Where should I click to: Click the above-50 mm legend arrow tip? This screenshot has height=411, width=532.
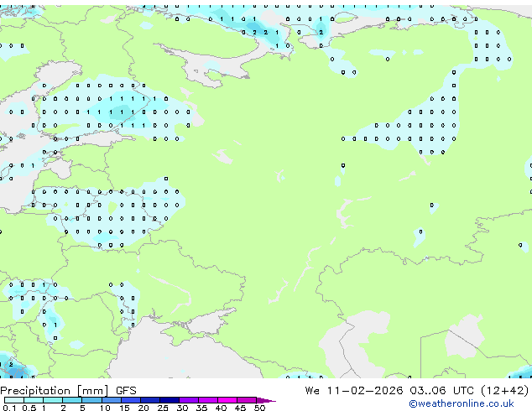[x=266, y=400]
